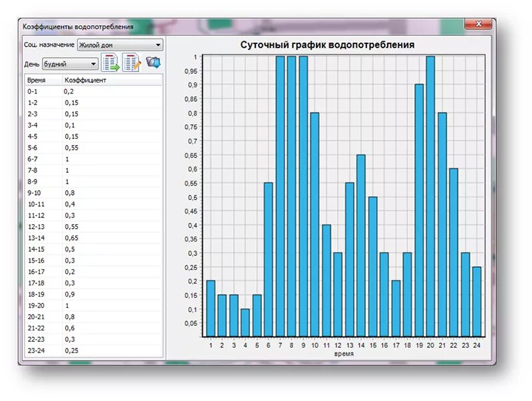Image resolution: width=532 pixels, height=401 pixels.
Task: Select the 4-5 time row
Action: [x=94, y=136]
